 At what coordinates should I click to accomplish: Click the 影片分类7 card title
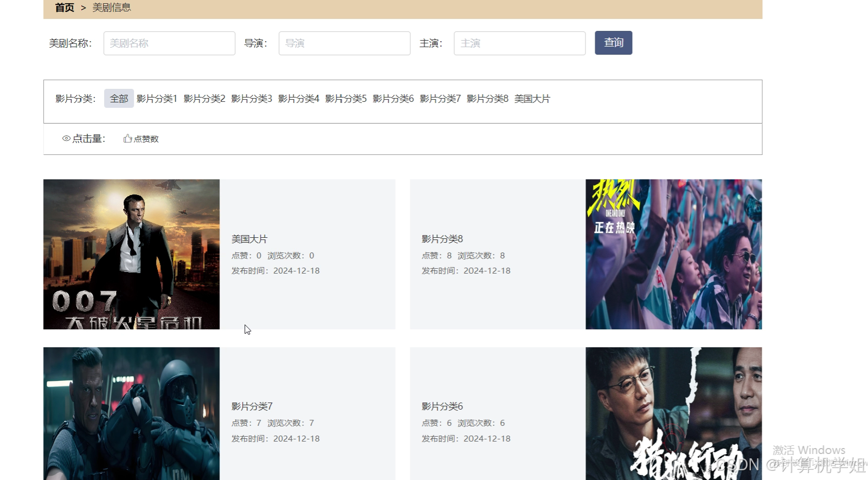(x=252, y=406)
